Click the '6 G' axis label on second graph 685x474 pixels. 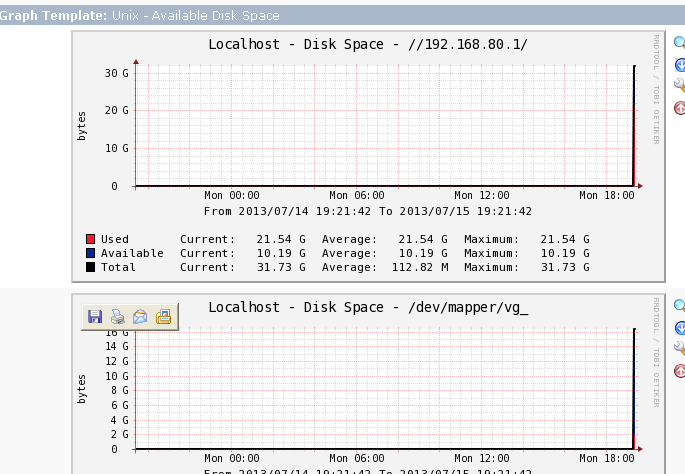tap(120, 405)
